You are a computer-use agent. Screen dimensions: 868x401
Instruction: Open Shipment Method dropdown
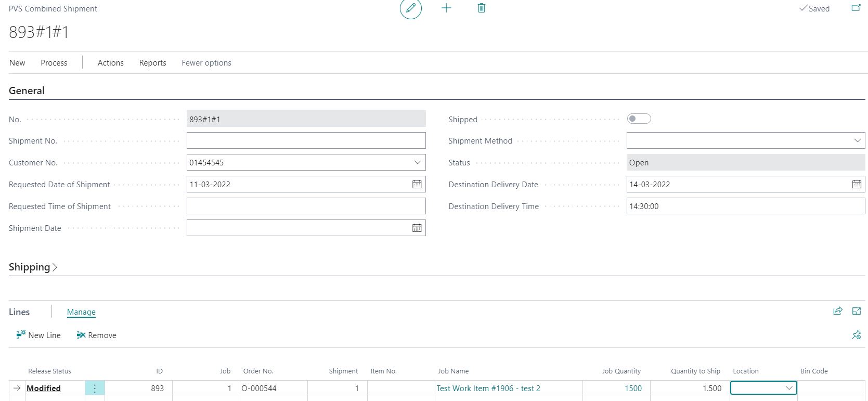857,140
